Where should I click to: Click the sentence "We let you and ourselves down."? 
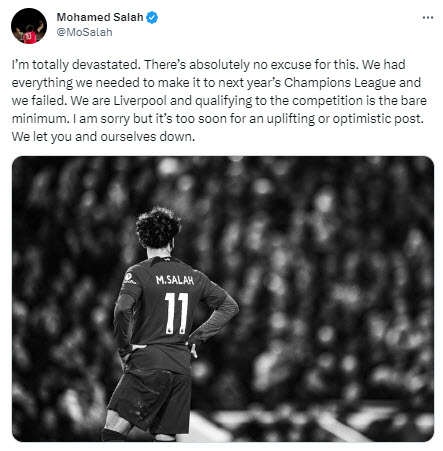(x=103, y=137)
